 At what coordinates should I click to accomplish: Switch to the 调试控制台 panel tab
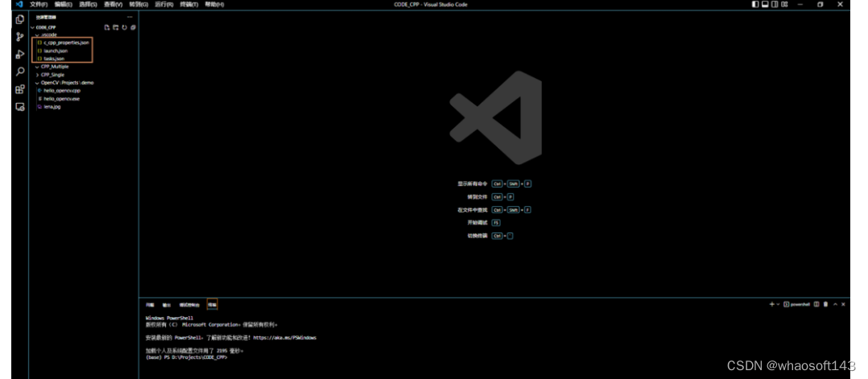coord(188,305)
